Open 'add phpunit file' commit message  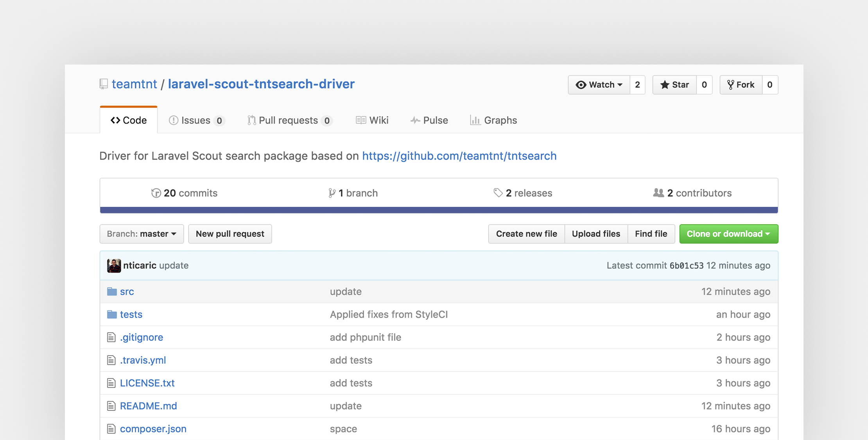tap(366, 338)
